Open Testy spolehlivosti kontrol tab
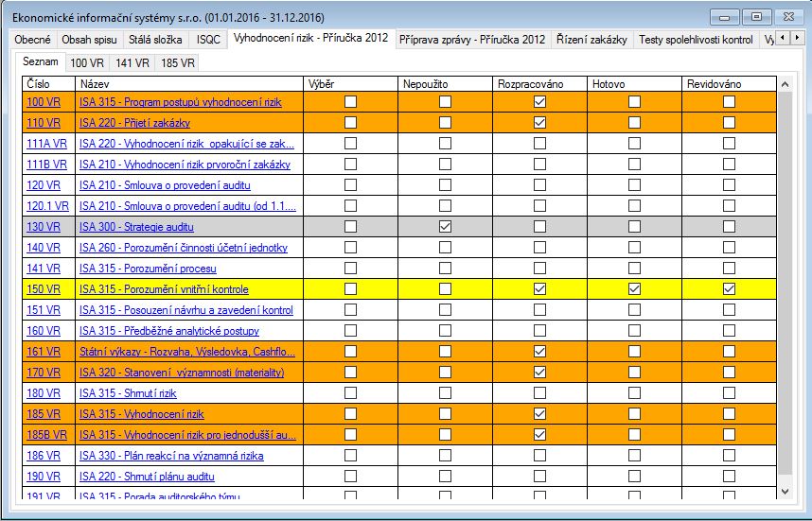 696,40
